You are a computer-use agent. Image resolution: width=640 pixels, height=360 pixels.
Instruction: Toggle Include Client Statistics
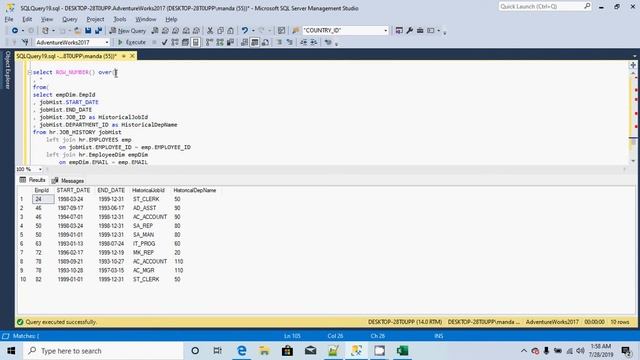click(x=230, y=42)
